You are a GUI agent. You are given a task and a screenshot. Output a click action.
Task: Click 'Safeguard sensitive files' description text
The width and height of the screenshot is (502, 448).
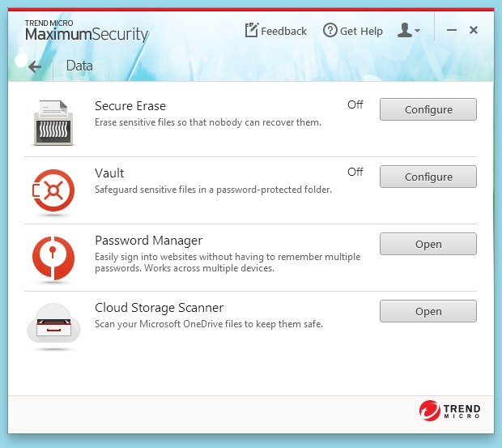213,190
